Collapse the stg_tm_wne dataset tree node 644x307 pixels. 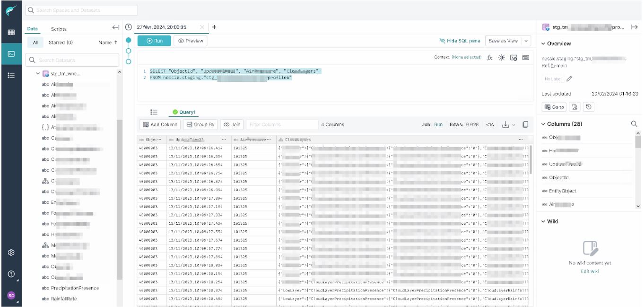pyautogui.click(x=38, y=74)
